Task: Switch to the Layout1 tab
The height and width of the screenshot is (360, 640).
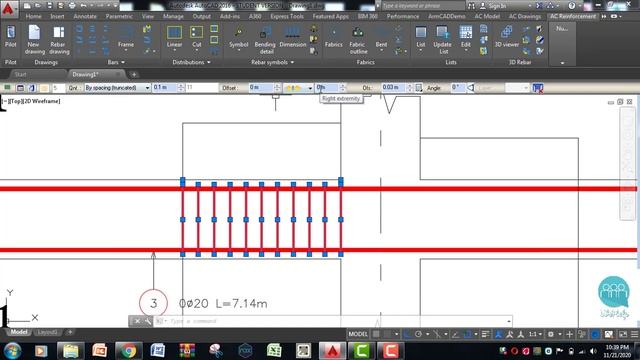Action: (x=47, y=332)
